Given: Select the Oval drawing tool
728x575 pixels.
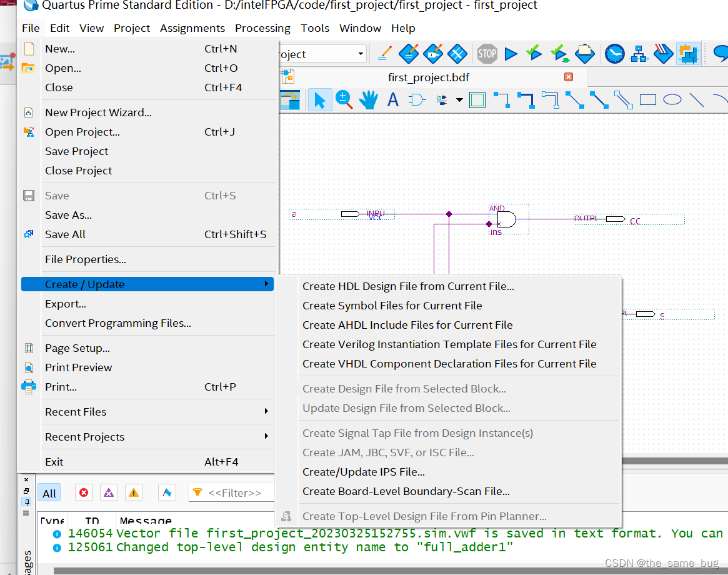Looking at the screenshot, I should coord(672,100).
